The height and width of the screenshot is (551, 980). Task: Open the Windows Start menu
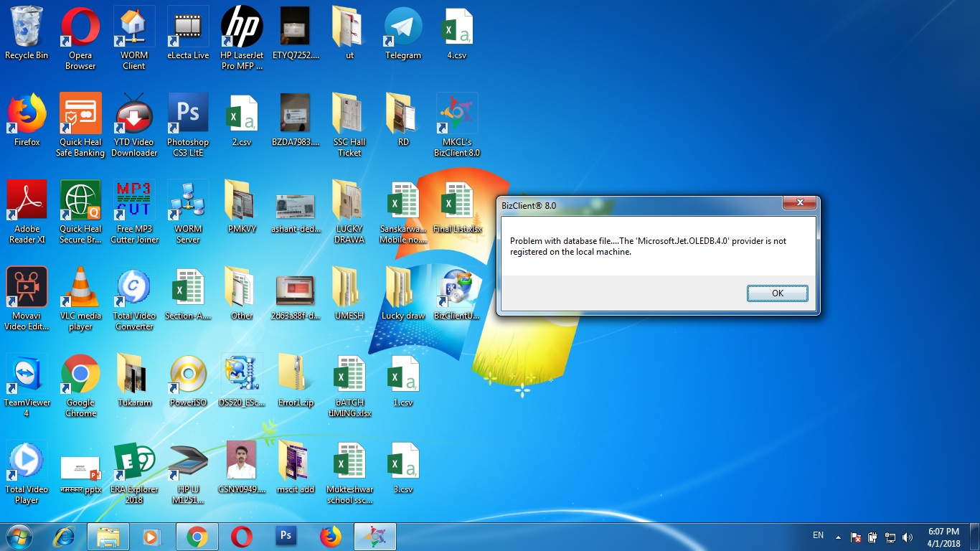19,537
